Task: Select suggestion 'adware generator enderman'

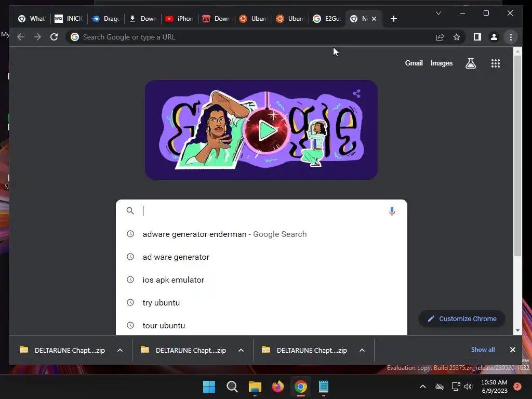Action: pyautogui.click(x=261, y=234)
